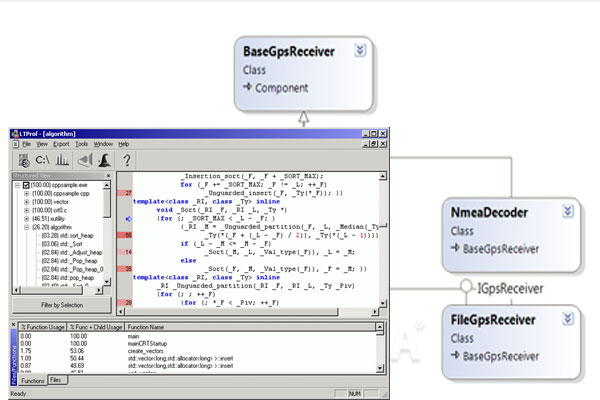The height and width of the screenshot is (400, 600).
Task: Click the grayed-out speaker toolbar icon
Action: pyautogui.click(x=84, y=160)
